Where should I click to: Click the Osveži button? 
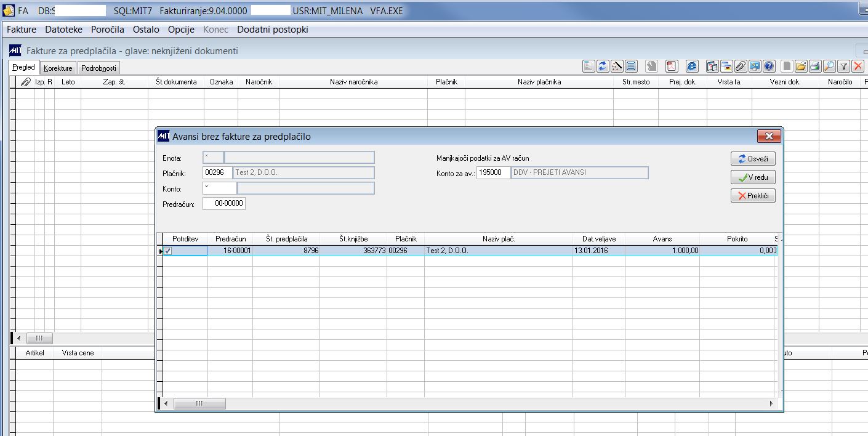pyautogui.click(x=753, y=159)
